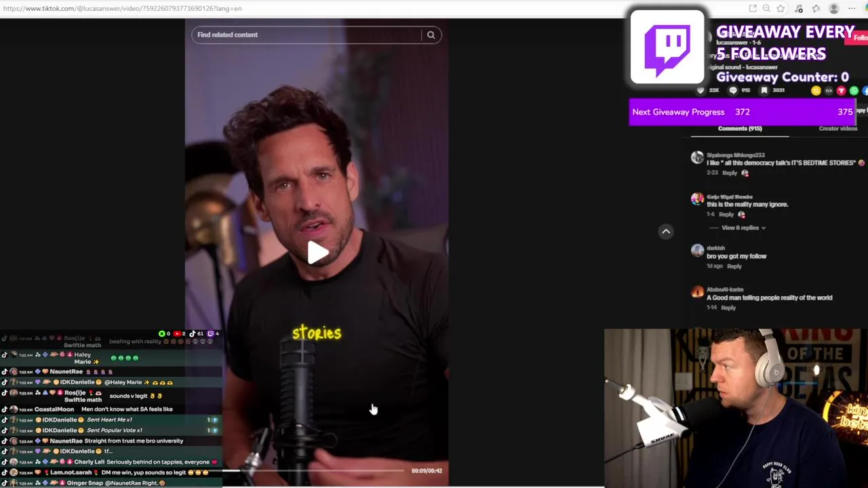The width and height of the screenshot is (868, 488).
Task: Save the video with the bookmark icon
Action: coord(764,90)
